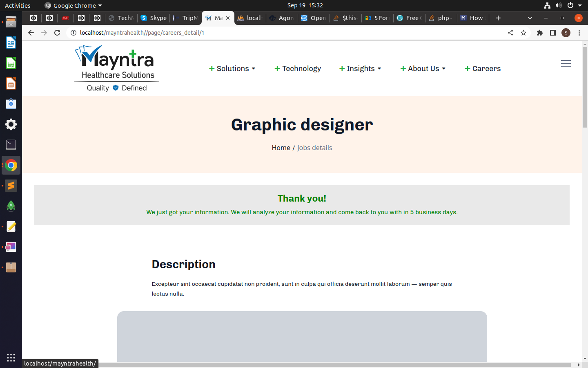Open the volume icon in the system tray
Screen dimensions: 588x368
[x=558, y=5]
